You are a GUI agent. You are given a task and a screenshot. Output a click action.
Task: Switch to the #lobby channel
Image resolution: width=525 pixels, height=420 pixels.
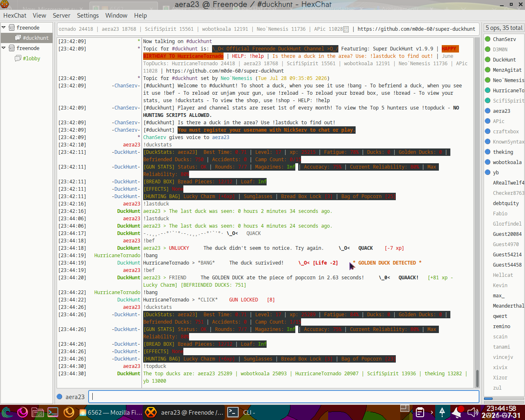tap(31, 58)
